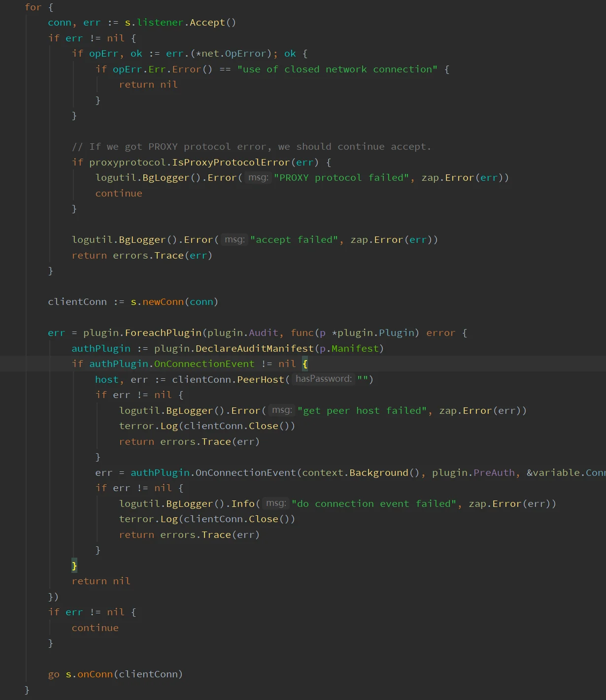Click the Accept method on s.listener

tap(207, 23)
